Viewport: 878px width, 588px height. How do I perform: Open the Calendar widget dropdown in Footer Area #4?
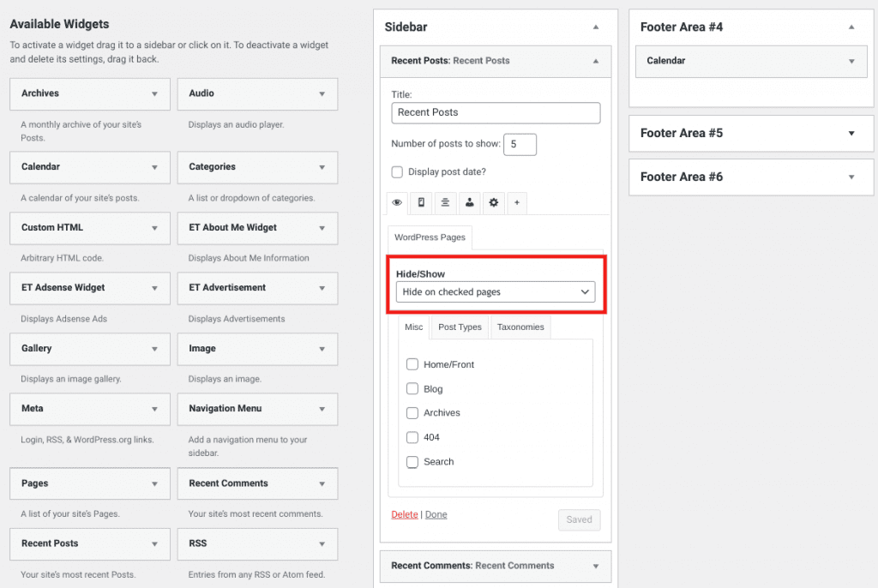pos(851,62)
